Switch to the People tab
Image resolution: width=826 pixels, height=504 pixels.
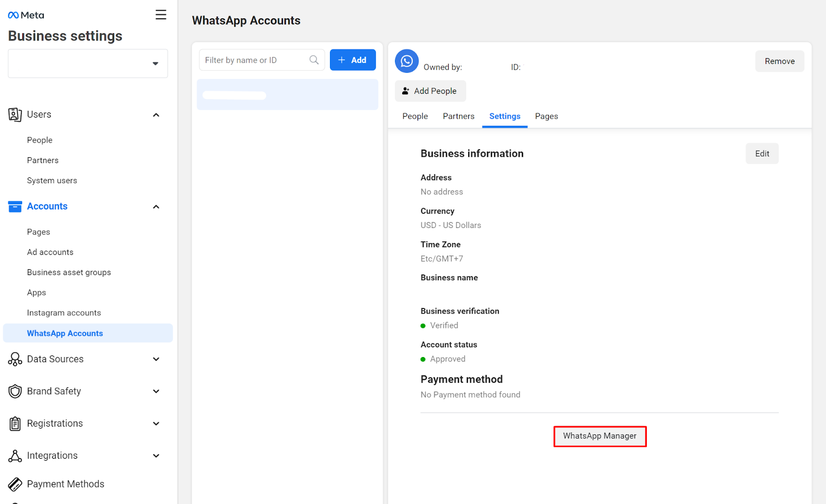(x=415, y=116)
